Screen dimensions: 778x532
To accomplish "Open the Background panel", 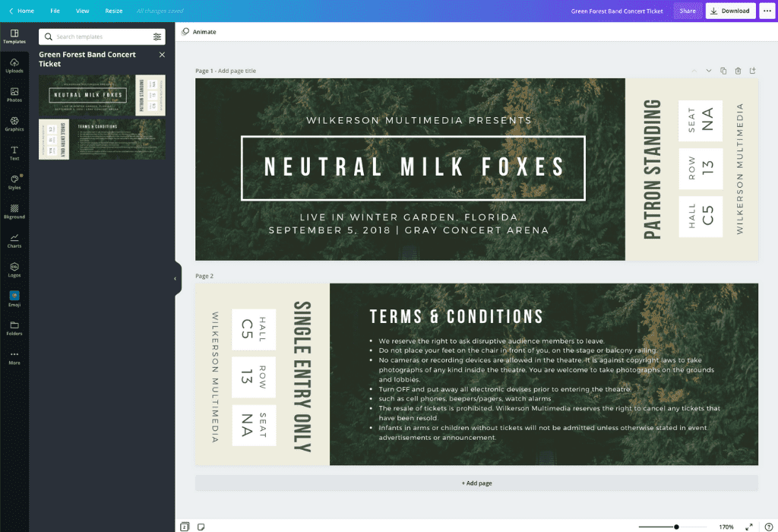I will (x=15, y=210).
